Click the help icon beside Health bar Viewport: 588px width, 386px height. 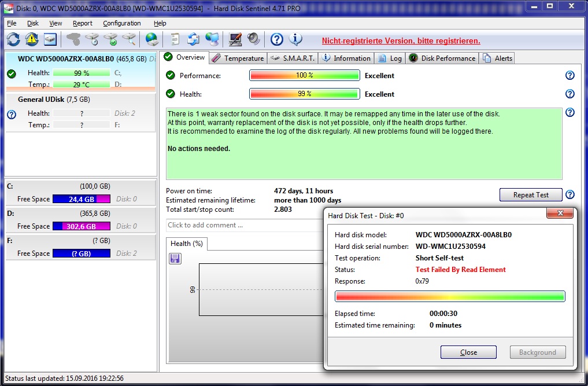point(569,94)
